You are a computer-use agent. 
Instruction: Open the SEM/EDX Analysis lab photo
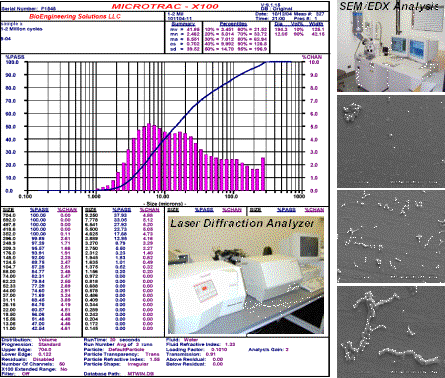click(391, 46)
